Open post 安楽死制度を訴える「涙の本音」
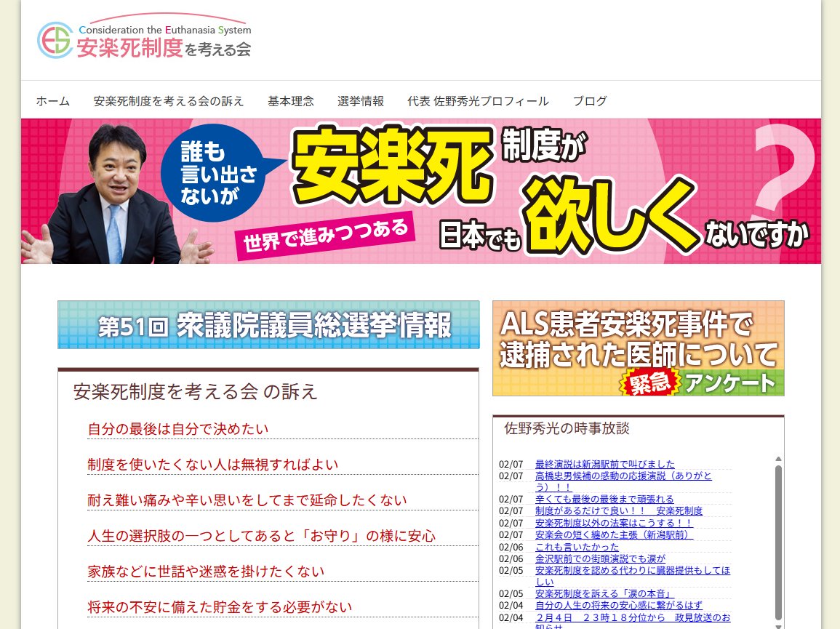 (x=605, y=593)
